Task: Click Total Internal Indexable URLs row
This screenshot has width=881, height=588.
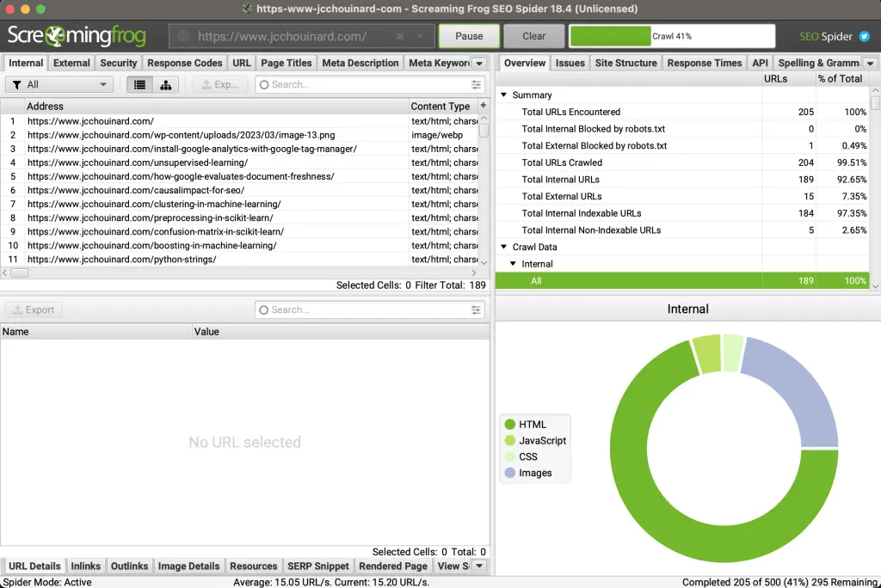Action: click(682, 213)
